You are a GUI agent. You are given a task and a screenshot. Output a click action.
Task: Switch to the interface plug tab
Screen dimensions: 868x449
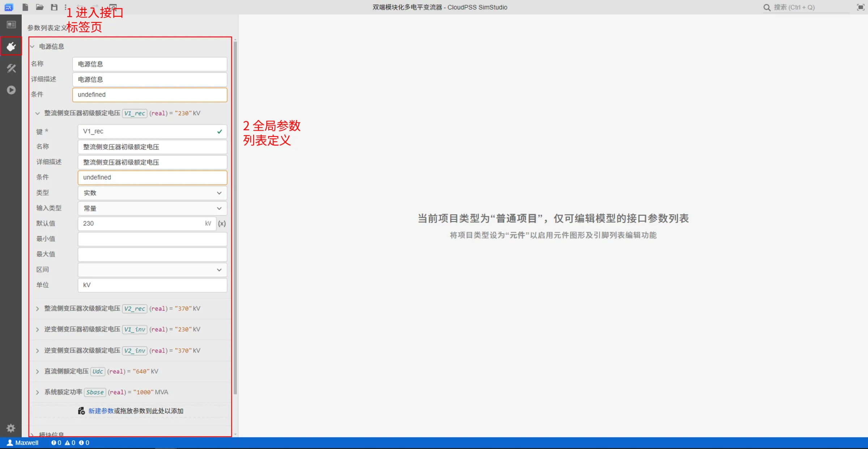pos(11,46)
